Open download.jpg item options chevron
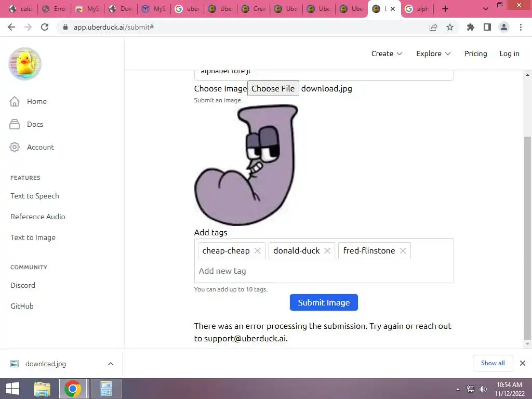 [x=111, y=364]
